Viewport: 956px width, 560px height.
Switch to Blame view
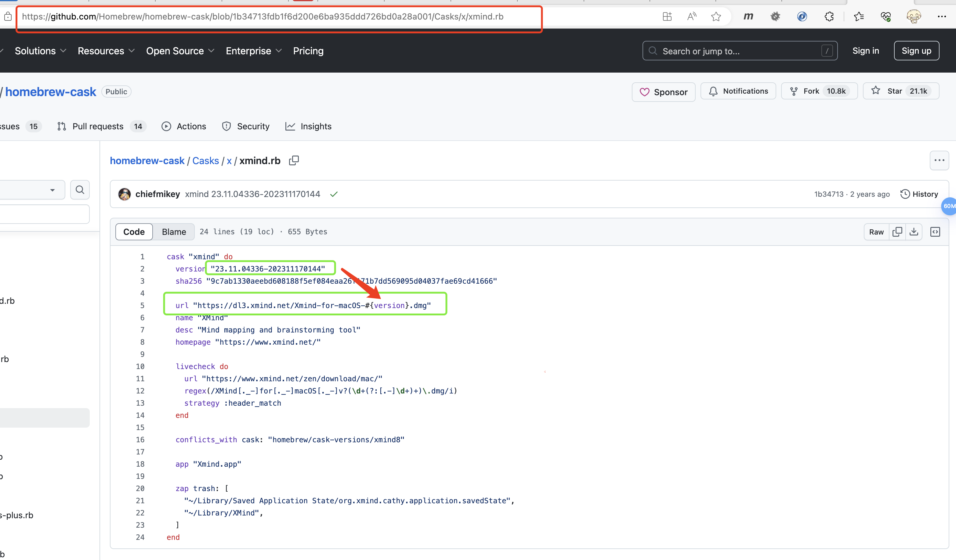point(174,232)
